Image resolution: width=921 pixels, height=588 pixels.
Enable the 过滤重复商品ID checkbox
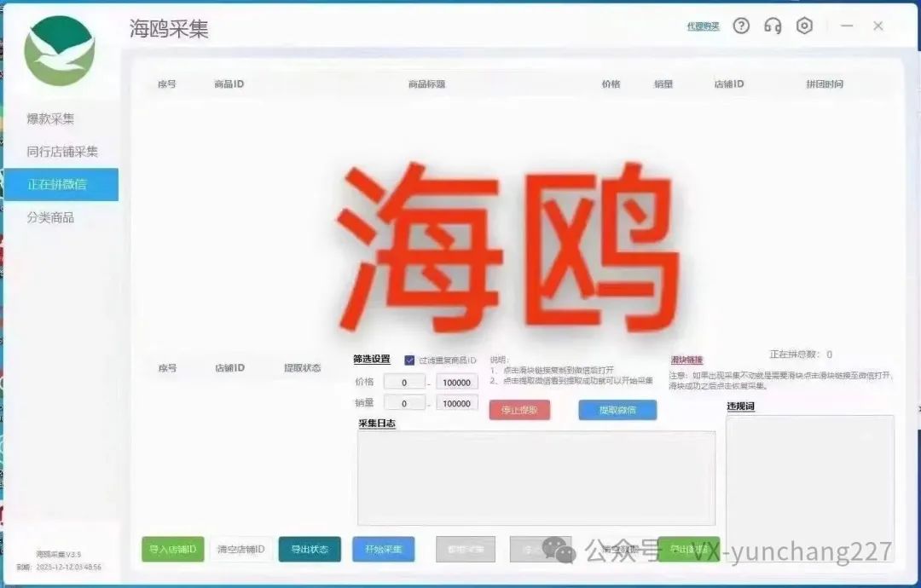409,360
